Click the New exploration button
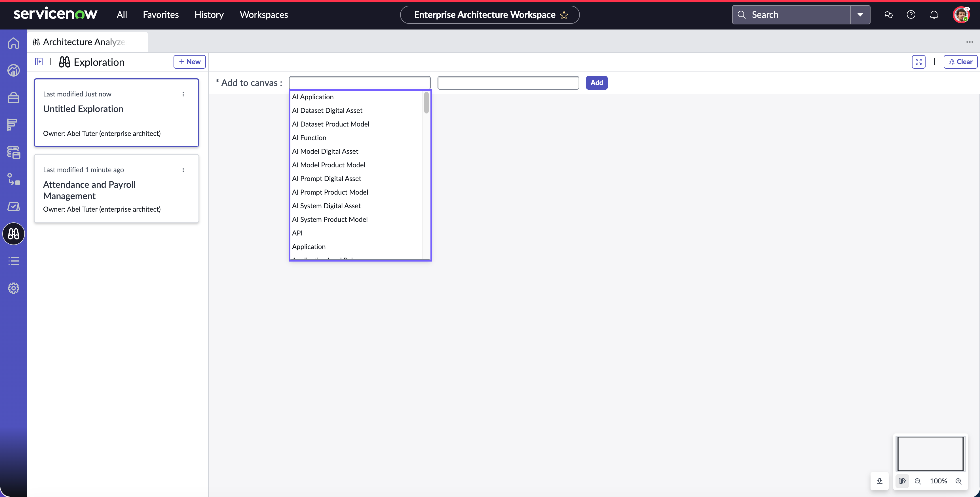This screenshot has width=980, height=497. click(189, 62)
